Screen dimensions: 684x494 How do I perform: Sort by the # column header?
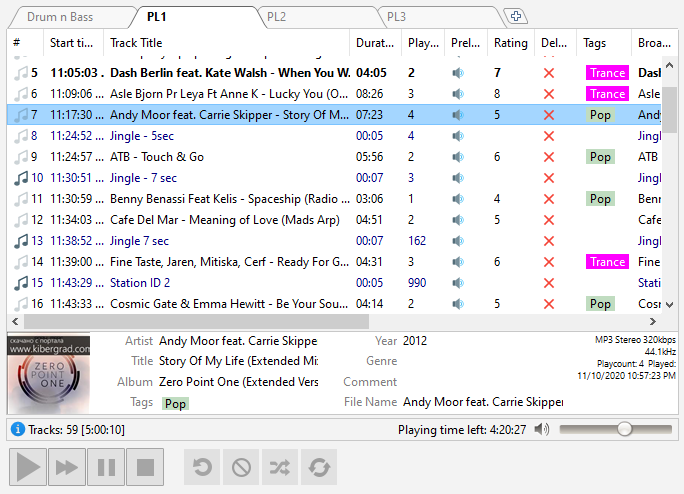pos(25,43)
